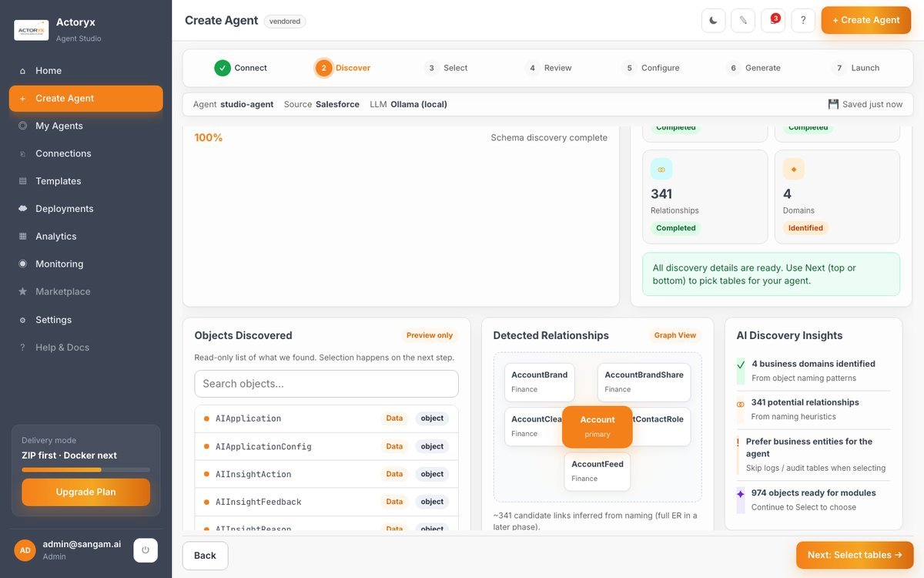This screenshot has width=924, height=578.
Task: Click the Marketplace star icon
Action: point(22,291)
